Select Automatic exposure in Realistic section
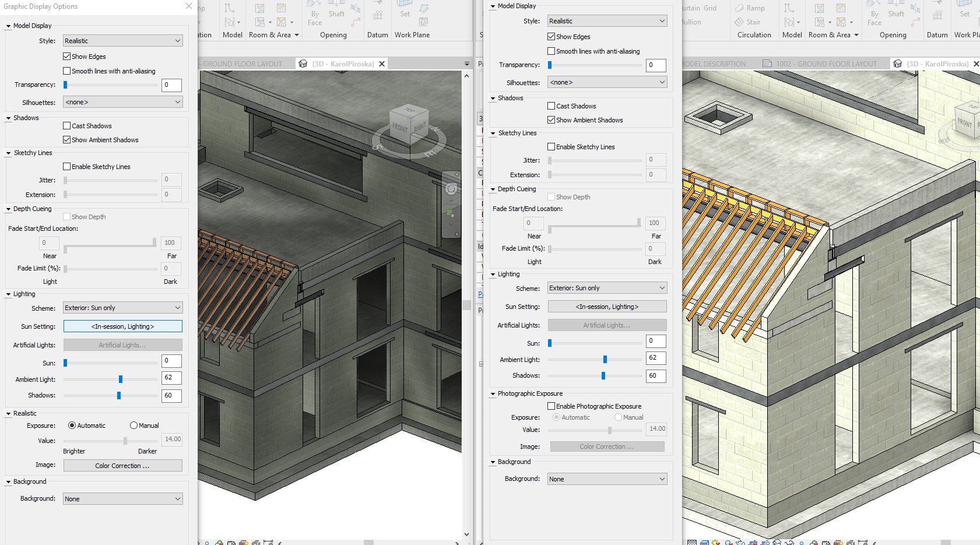Viewport: 980px width, 545px height. pyautogui.click(x=72, y=426)
